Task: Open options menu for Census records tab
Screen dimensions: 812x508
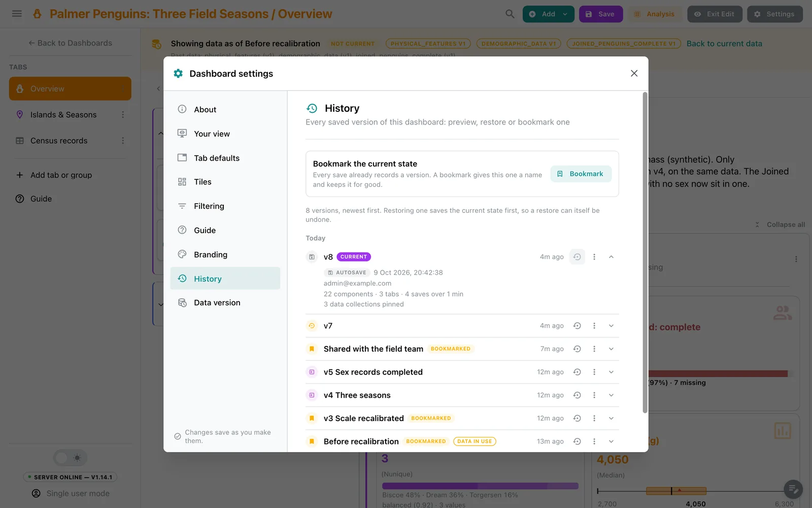Action: [123, 141]
